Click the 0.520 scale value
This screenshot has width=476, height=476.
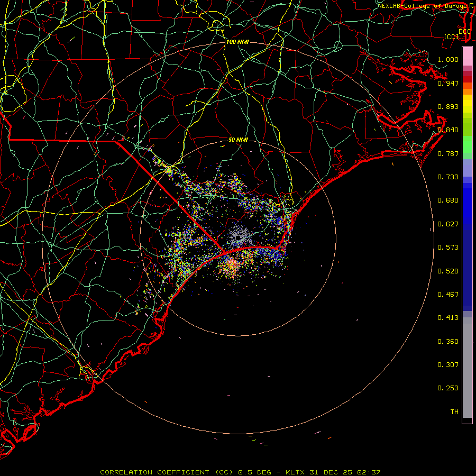[x=448, y=271]
